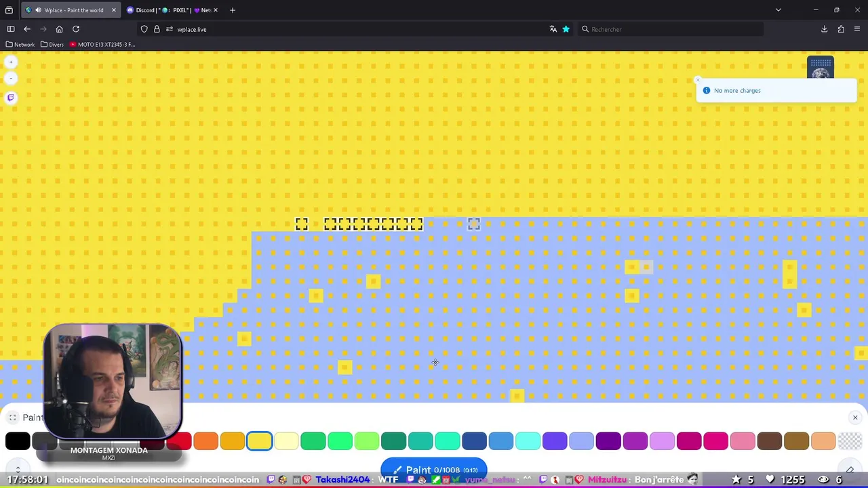Close the paint palette panel

tap(855, 418)
